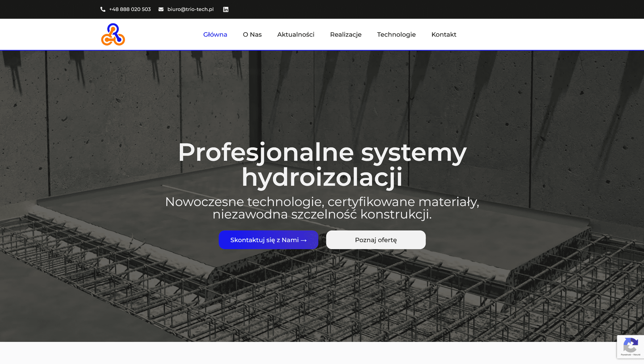This screenshot has height=364, width=644.
Task: Navigate to Aktualności
Action: pos(296,35)
